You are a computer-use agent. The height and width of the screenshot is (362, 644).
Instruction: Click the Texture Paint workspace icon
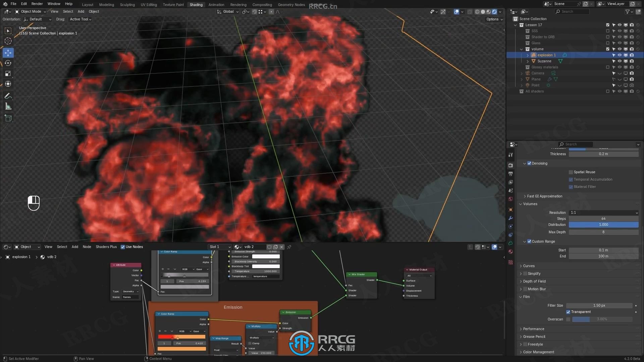pyautogui.click(x=172, y=4)
